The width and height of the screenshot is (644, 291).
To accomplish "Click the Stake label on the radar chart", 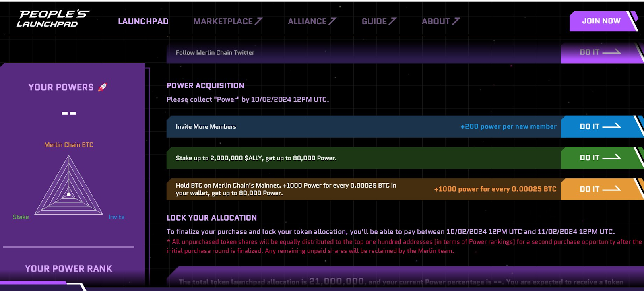I will point(21,217).
